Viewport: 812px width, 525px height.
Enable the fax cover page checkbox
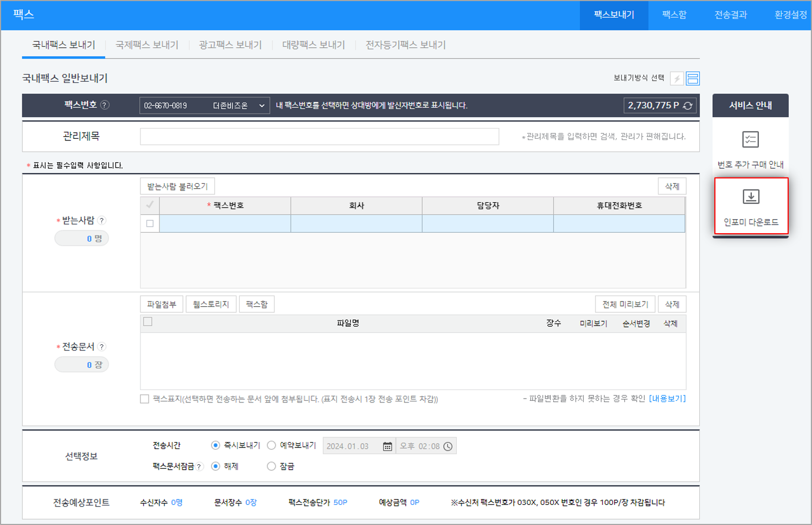(145, 399)
